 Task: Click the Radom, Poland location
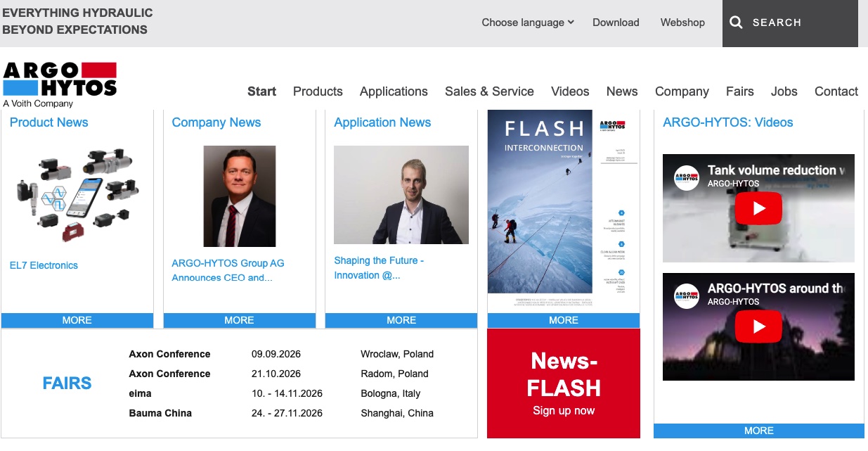coord(394,374)
